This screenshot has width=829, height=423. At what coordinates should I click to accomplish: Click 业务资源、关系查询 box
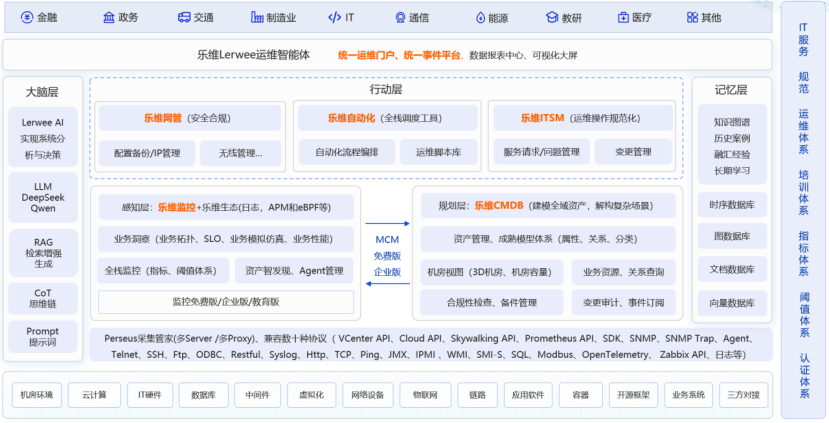(x=623, y=272)
